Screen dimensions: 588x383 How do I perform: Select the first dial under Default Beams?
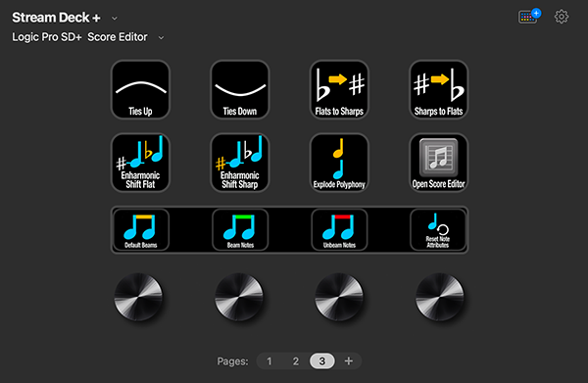click(138, 297)
